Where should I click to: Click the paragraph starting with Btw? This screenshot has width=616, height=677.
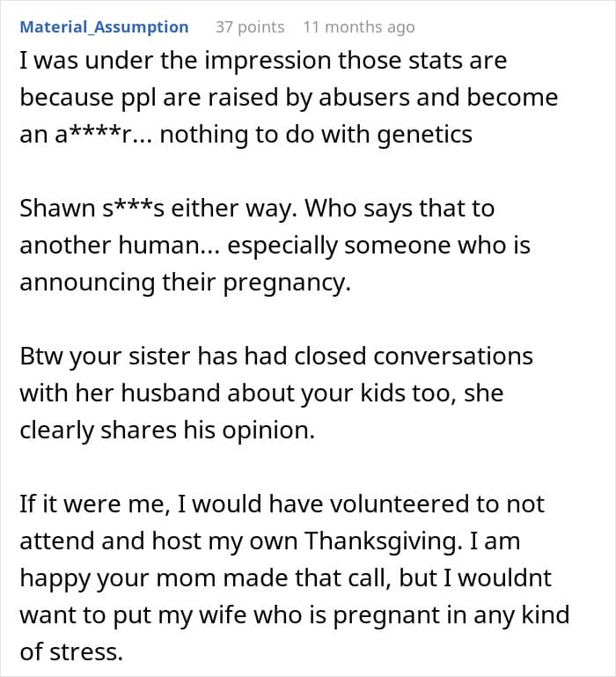(x=276, y=393)
